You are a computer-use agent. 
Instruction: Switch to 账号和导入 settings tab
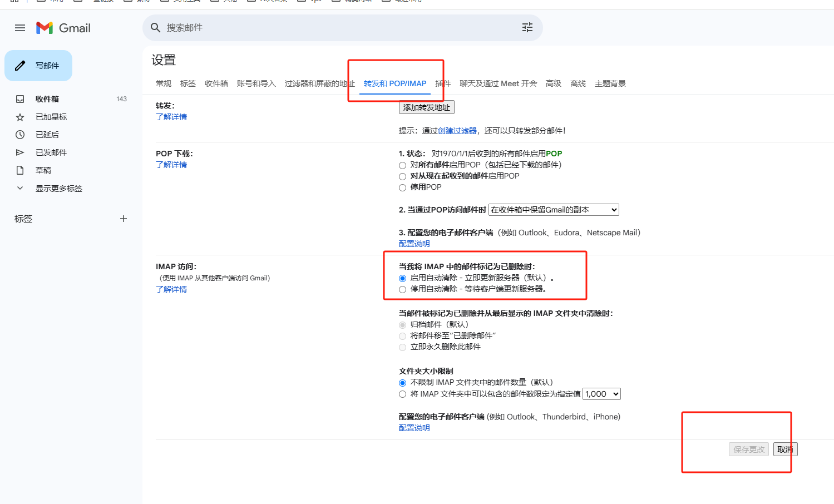point(256,83)
